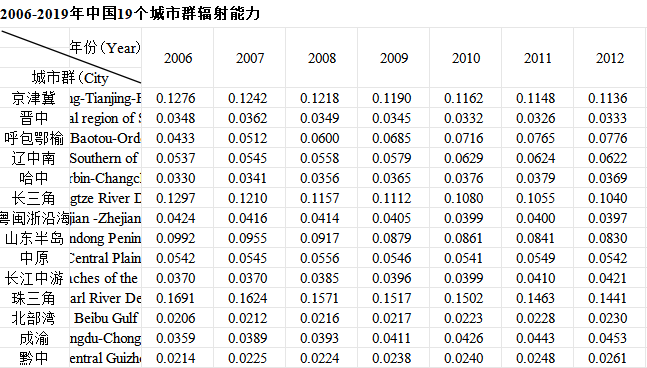
Task: Click the 2010 year header cell
Action: coord(466,58)
